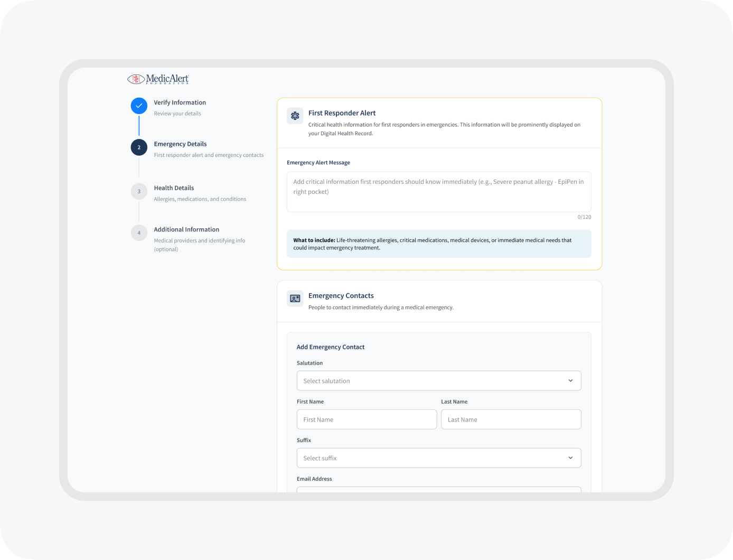The image size is (733, 560).
Task: Click the Last Name input field
Action: (511, 419)
